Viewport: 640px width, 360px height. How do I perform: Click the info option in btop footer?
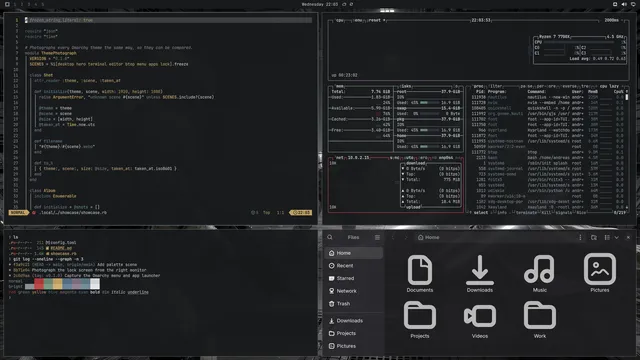coord(501,213)
